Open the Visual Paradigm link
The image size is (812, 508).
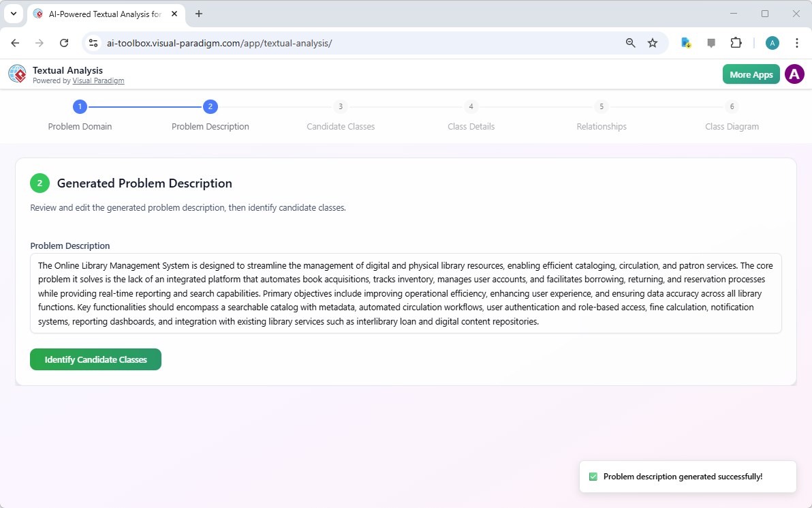coord(98,80)
